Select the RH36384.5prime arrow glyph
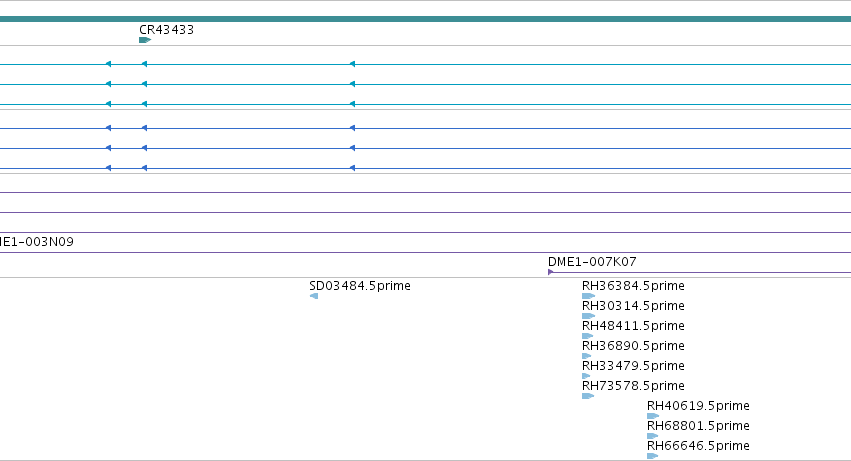This screenshot has height=461, width=851. [x=588, y=296]
